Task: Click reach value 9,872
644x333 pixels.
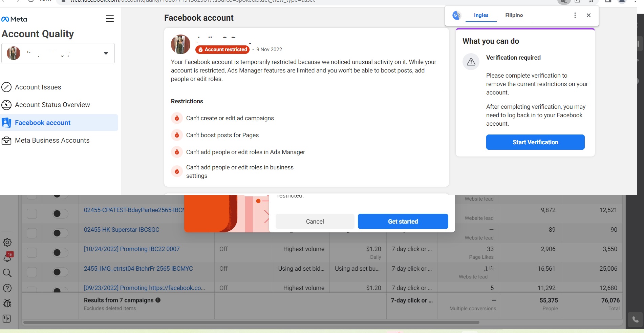Action: coord(548,210)
